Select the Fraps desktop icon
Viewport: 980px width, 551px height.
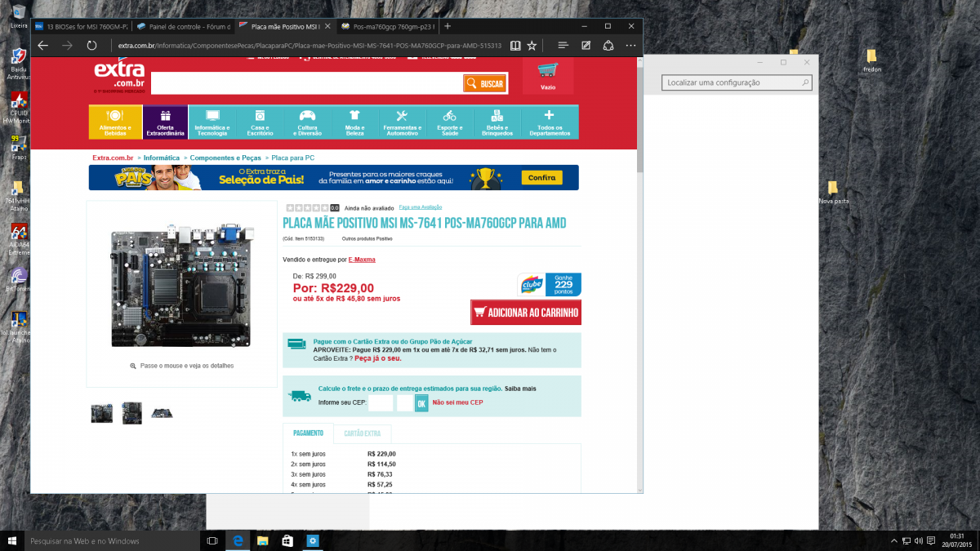[18, 147]
